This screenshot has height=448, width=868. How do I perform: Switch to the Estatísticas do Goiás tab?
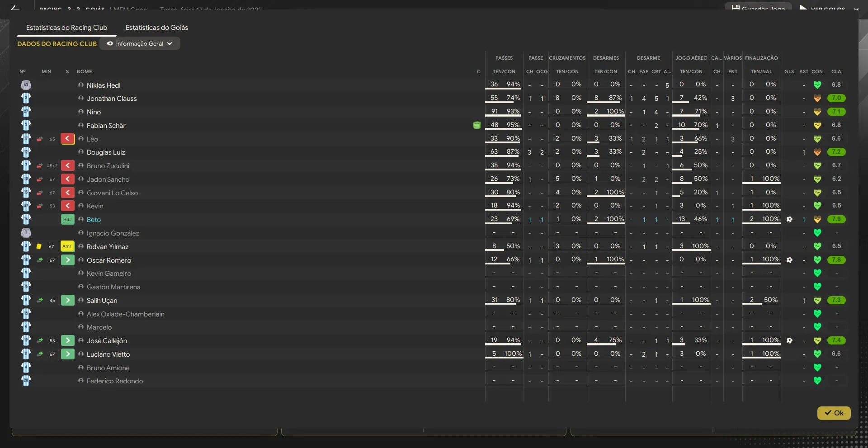point(157,28)
